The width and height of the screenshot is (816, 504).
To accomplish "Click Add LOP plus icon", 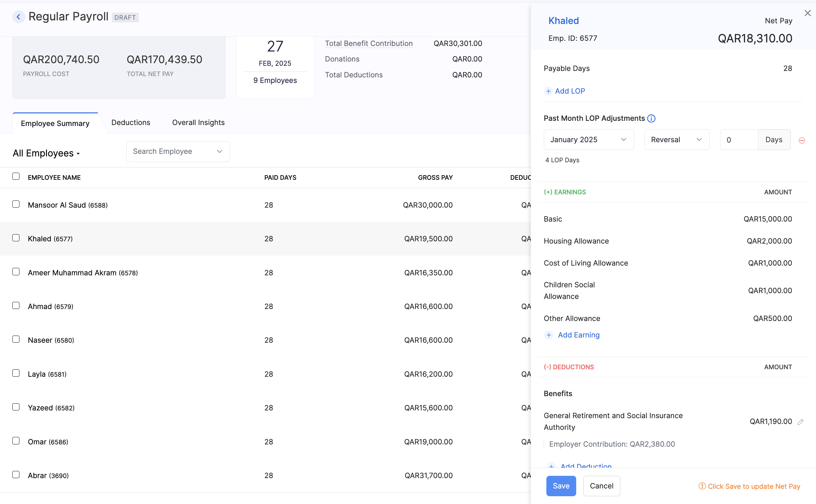I will [x=549, y=91].
